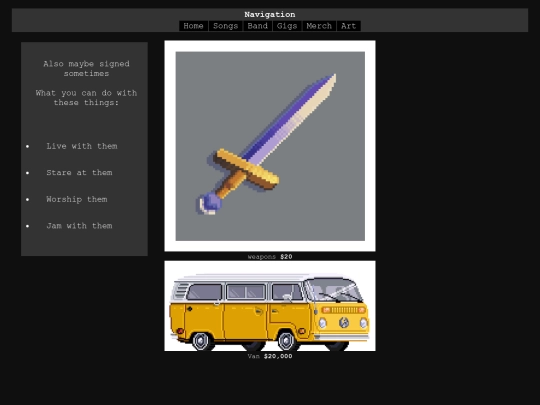Open the Art page
This screenshot has width=540, height=405.
349,26
